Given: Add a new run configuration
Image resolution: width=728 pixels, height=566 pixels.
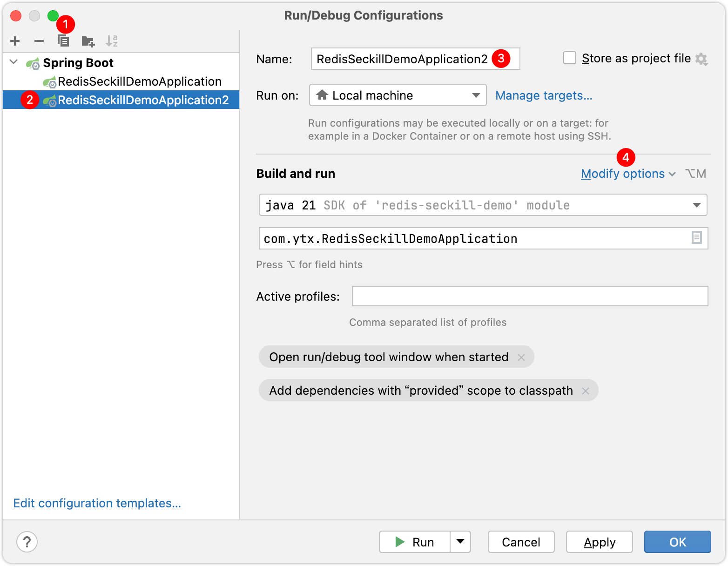Looking at the screenshot, I should tap(14, 41).
